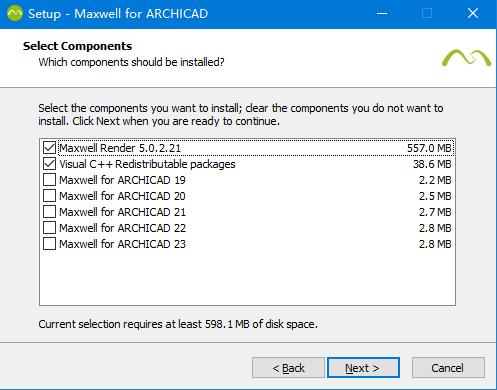Click the Maxwell for ARCHICAD 23 label text
Image resolution: width=497 pixels, height=390 pixels.
click(x=122, y=244)
